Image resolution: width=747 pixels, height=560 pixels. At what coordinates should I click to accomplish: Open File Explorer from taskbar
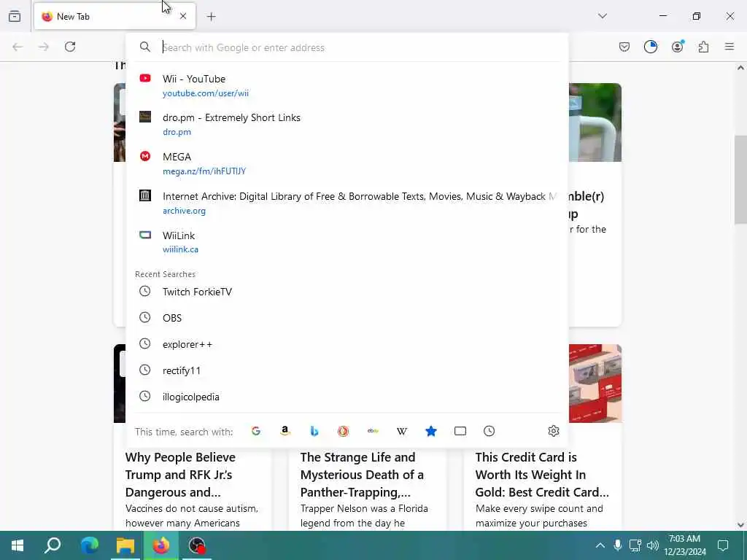coord(125,545)
